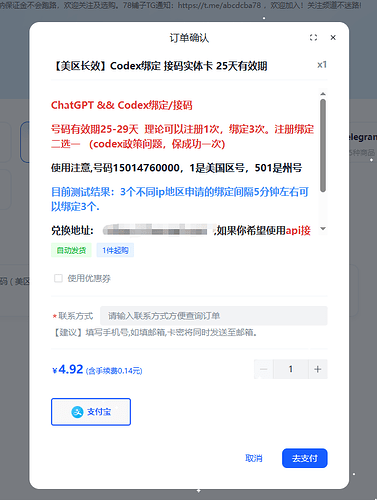
Task: Tick the 使用优惠券 checkbox
Action: click(x=58, y=278)
